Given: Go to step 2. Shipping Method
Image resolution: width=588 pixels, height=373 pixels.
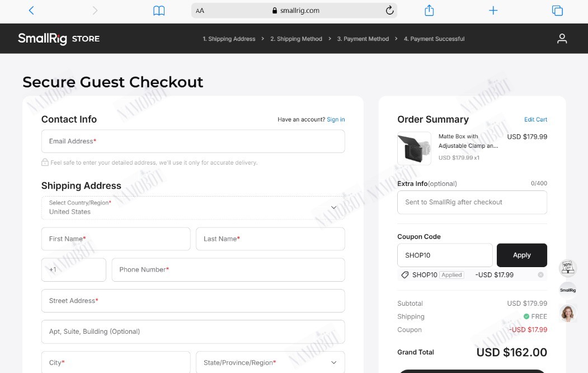Looking at the screenshot, I should tap(297, 39).
